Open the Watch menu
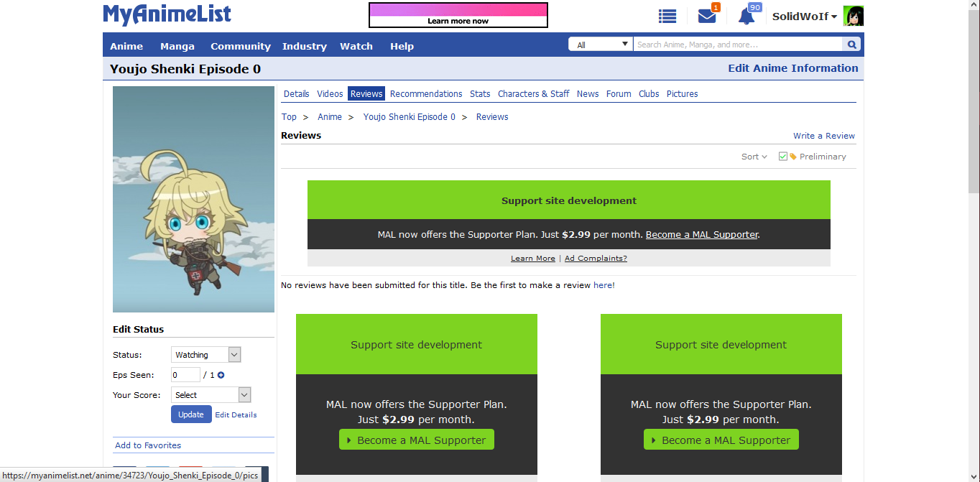Viewport: 980px width, 482px height. click(356, 46)
